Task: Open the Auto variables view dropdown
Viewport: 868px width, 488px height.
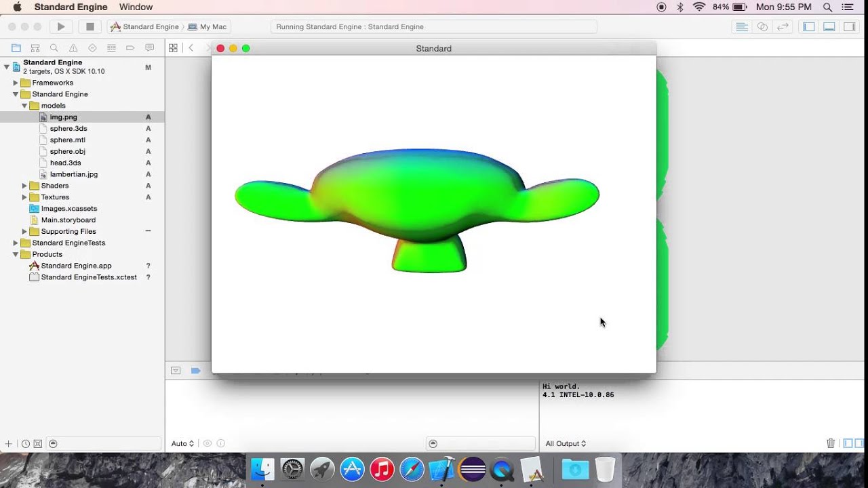Action: [x=182, y=444]
